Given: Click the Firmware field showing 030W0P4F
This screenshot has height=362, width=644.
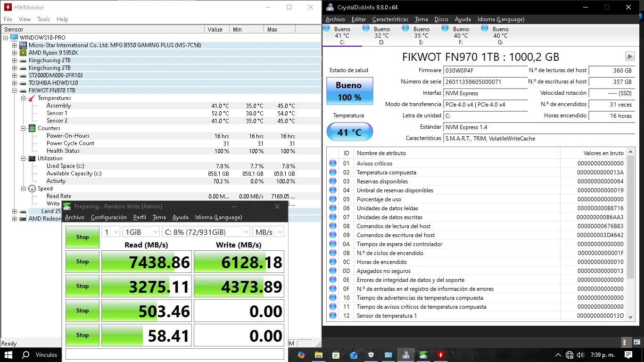Looking at the screenshot, I should tap(485, 71).
